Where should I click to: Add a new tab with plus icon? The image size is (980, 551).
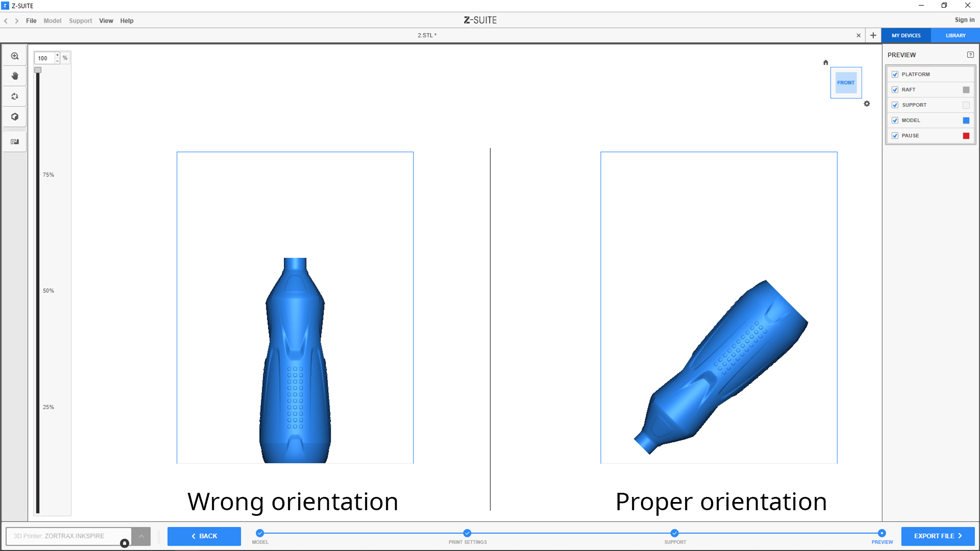tap(873, 35)
